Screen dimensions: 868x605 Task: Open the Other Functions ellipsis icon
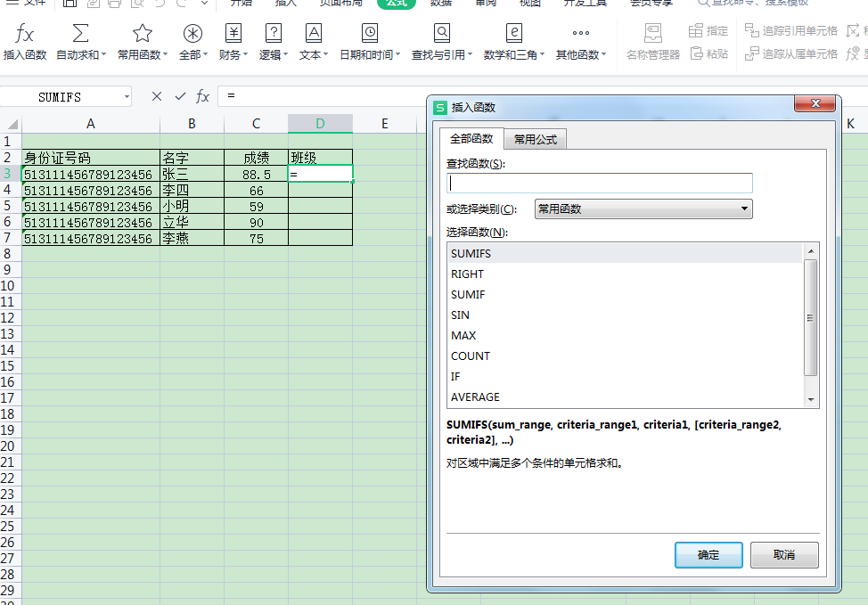tap(581, 33)
